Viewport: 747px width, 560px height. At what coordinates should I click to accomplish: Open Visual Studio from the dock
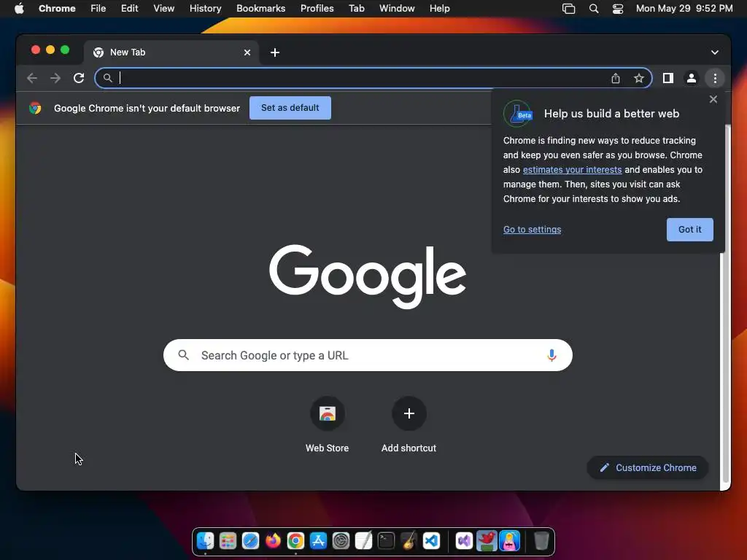coord(464,541)
